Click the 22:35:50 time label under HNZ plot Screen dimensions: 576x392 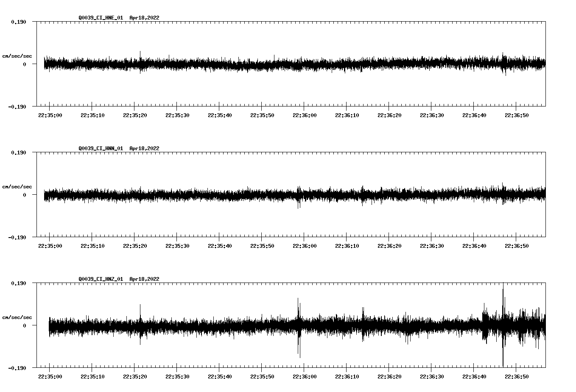point(262,376)
